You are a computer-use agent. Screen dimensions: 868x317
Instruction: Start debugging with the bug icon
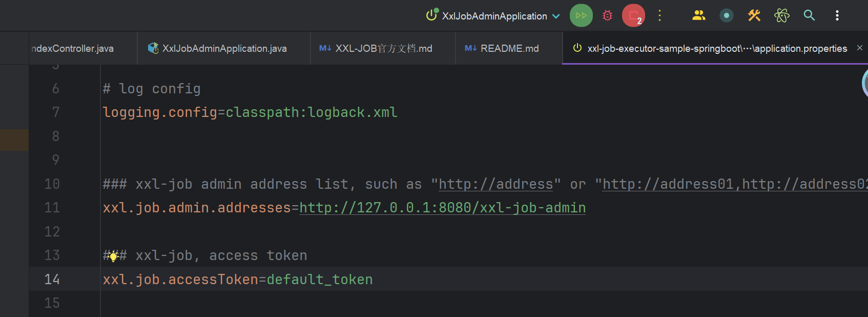click(608, 15)
